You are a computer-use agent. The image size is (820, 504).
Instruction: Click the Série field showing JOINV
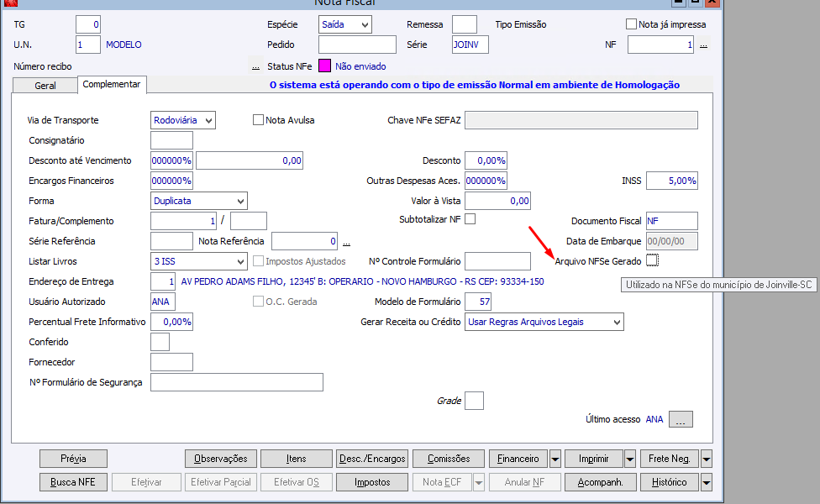(470, 45)
